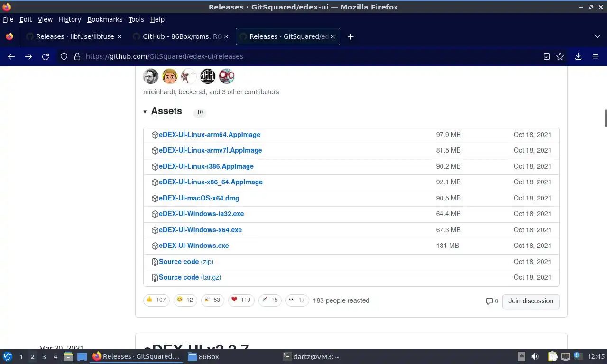This screenshot has height=364, width=607.
Task: Click package icon beside arm64 AppImage
Action: (155, 135)
